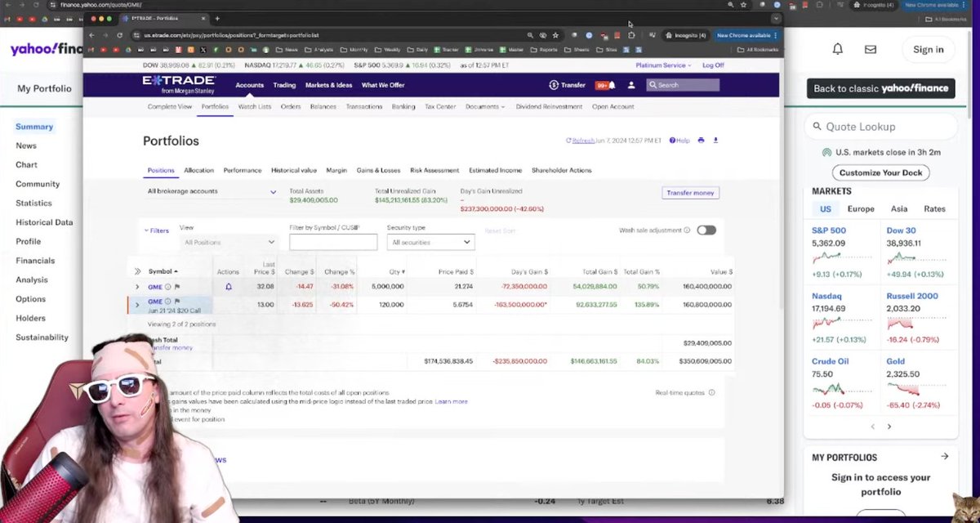Screen dimensions: 980x523
Task: Click the E*TRADE Search box
Action: pos(683,85)
